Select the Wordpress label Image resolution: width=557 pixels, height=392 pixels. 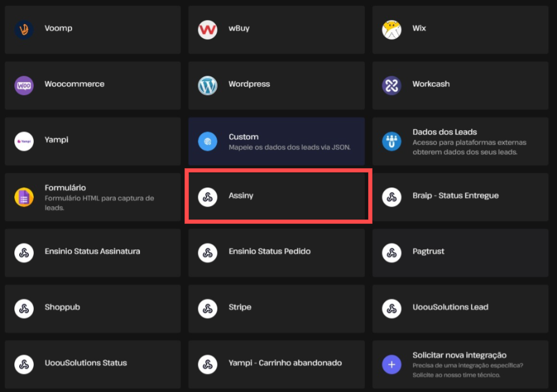point(249,84)
